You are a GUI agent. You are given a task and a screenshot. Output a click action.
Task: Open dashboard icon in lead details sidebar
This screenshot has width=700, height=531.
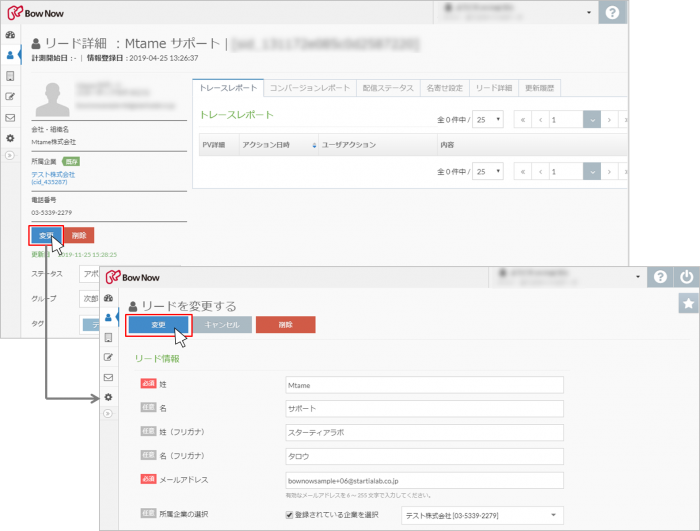10,34
